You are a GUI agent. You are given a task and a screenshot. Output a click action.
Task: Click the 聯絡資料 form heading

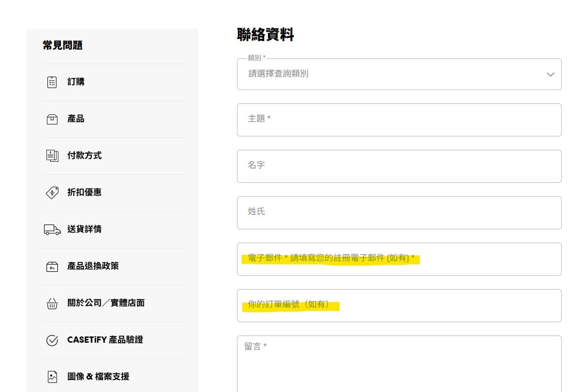click(x=265, y=34)
